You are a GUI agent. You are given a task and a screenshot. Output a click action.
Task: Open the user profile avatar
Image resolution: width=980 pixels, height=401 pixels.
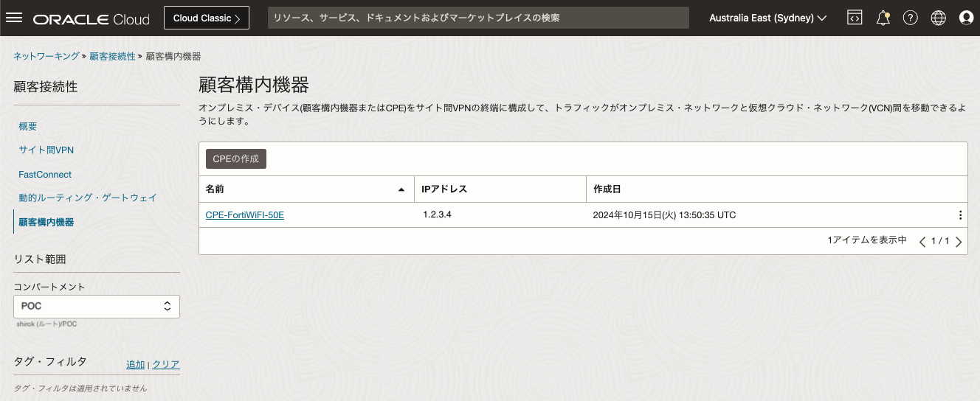tap(966, 18)
